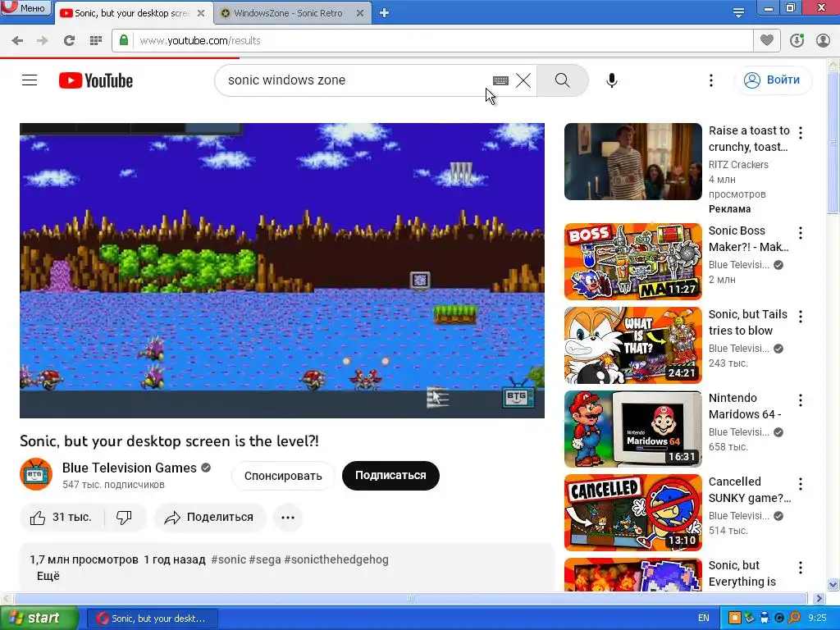Close the WindowsZone - Sonic Retro tab

(x=361, y=13)
